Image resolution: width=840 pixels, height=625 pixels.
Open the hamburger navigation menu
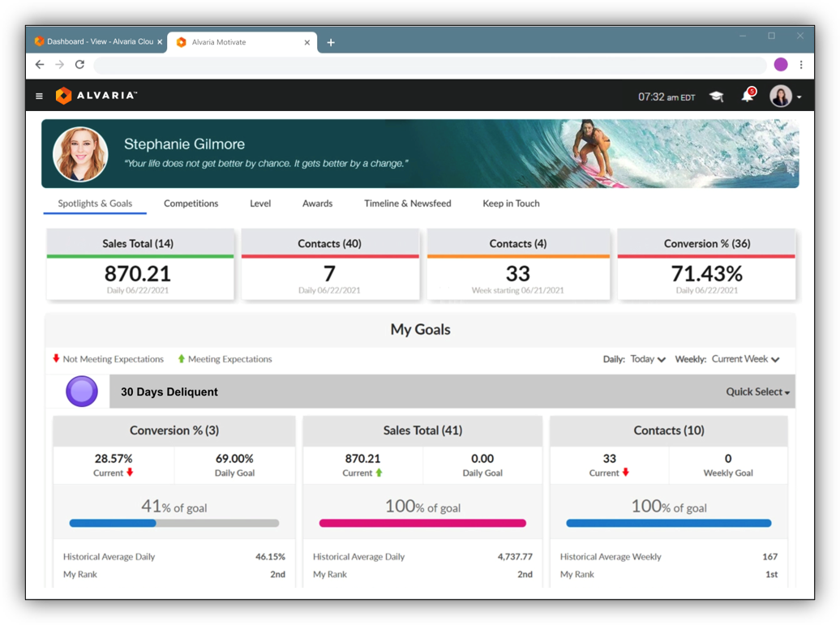click(39, 95)
